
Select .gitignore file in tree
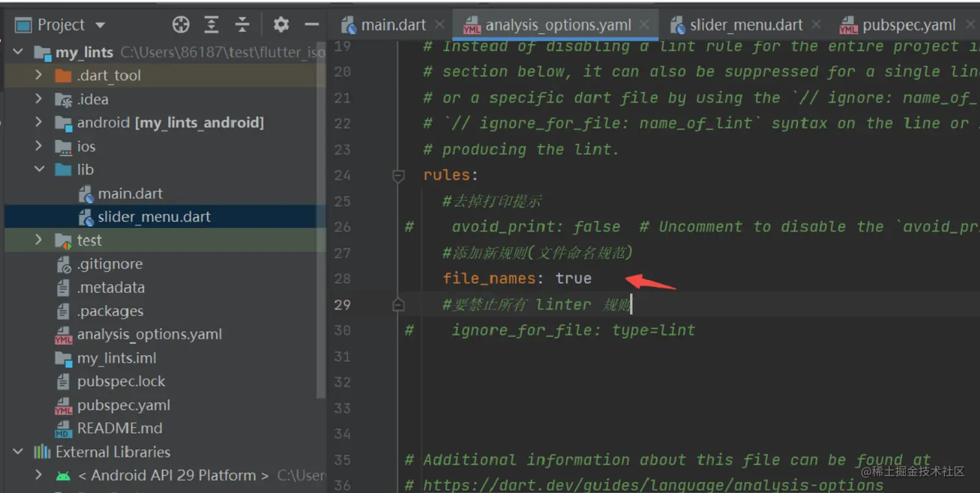pos(110,264)
